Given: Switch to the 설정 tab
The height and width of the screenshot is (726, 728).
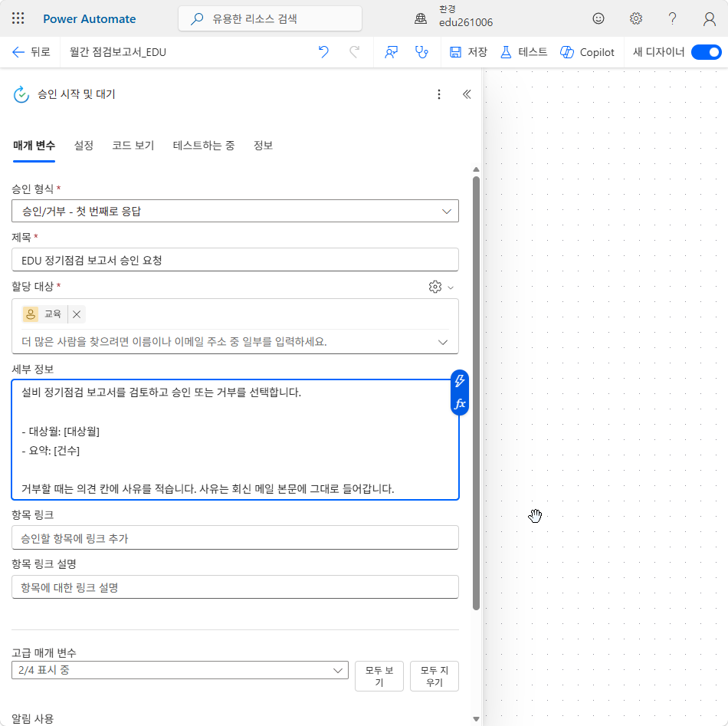Looking at the screenshot, I should 84,146.
